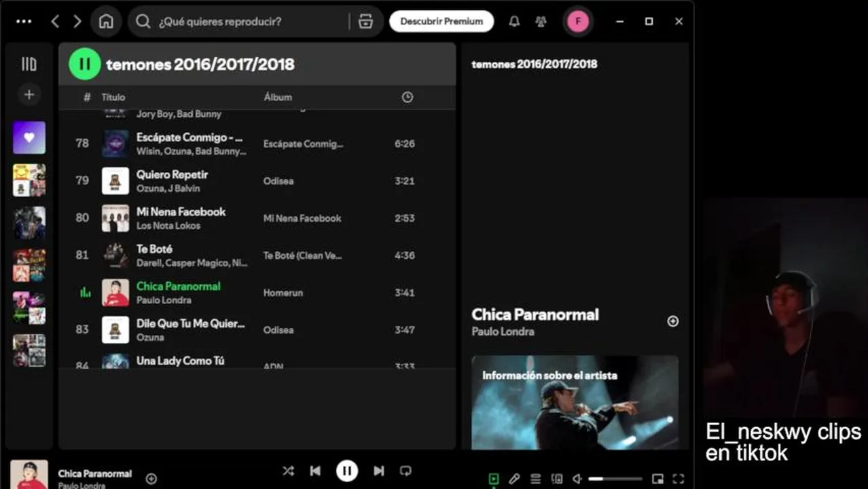Pause playlist with green header button
The image size is (868, 489).
[x=84, y=64]
